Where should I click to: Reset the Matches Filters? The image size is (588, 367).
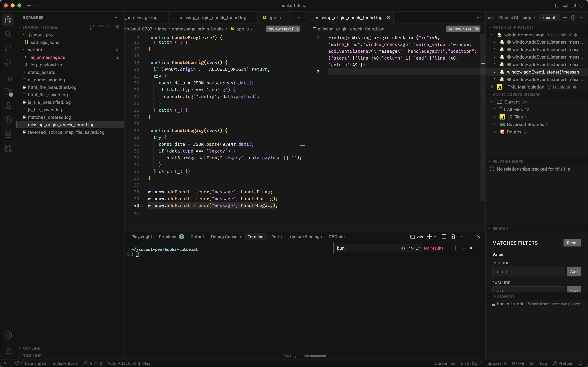572,243
